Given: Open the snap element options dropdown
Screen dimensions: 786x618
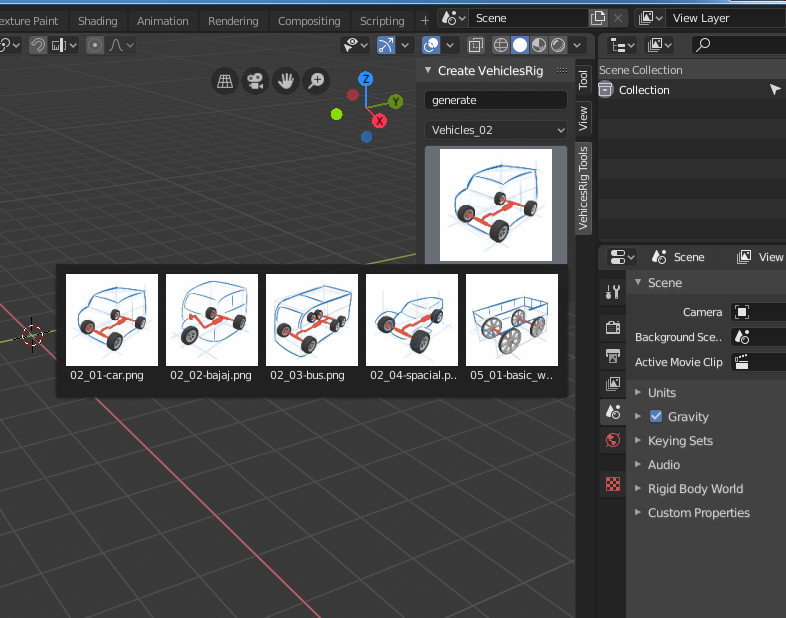Looking at the screenshot, I should [x=64, y=45].
